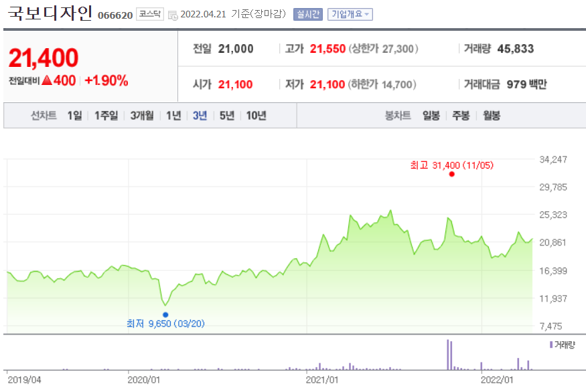Select the 1주일 line chart tab
The image size is (586, 392).
coord(106,116)
